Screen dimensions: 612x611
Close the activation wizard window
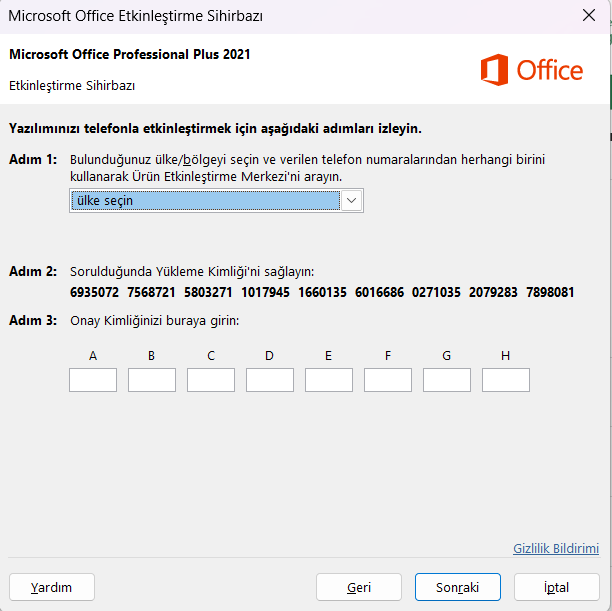pos(589,16)
